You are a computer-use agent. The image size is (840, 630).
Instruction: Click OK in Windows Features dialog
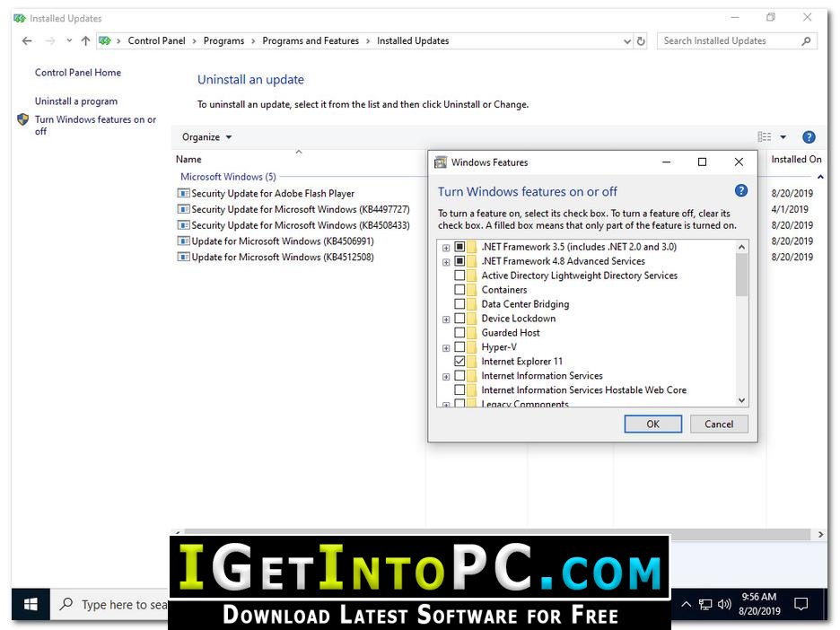(653, 424)
